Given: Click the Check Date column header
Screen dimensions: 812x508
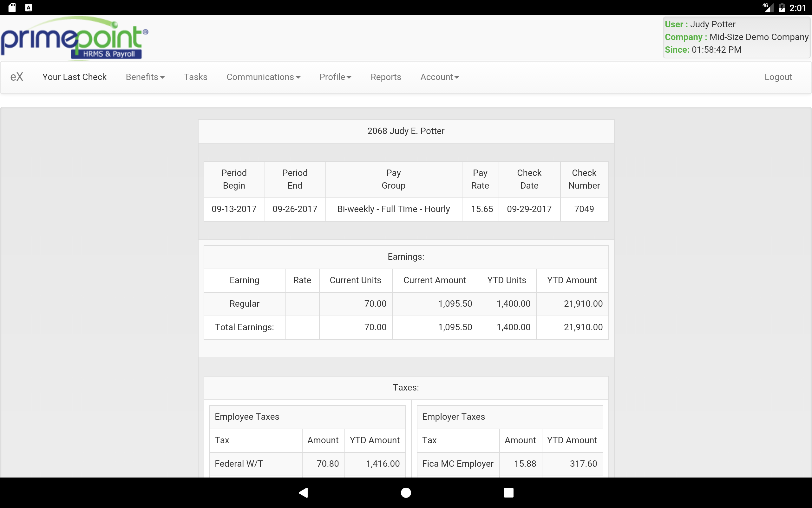Looking at the screenshot, I should coord(529,179).
